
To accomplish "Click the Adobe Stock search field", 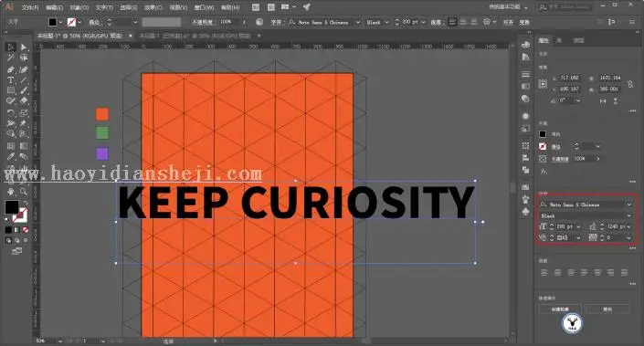I will [566, 7].
